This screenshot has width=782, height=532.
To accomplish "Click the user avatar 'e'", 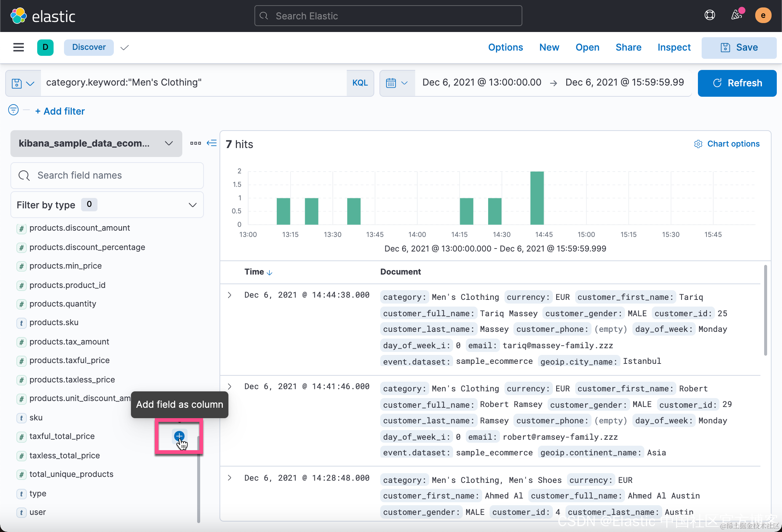I will (763, 15).
